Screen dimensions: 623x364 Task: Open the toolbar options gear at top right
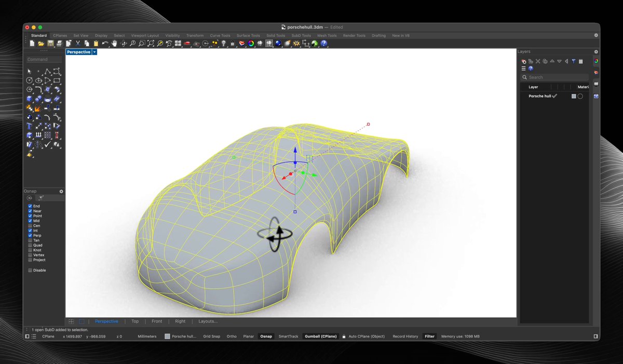click(596, 35)
